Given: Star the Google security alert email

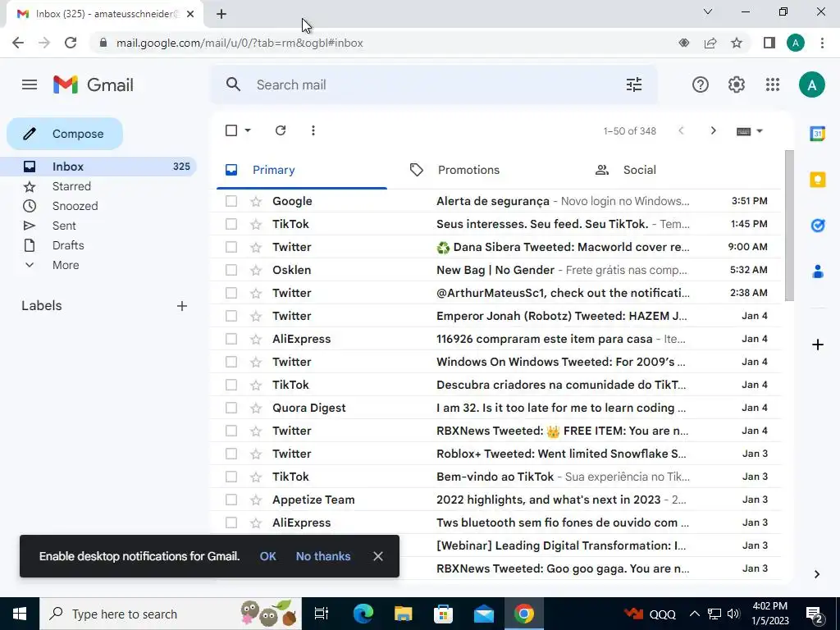Looking at the screenshot, I should (256, 202).
